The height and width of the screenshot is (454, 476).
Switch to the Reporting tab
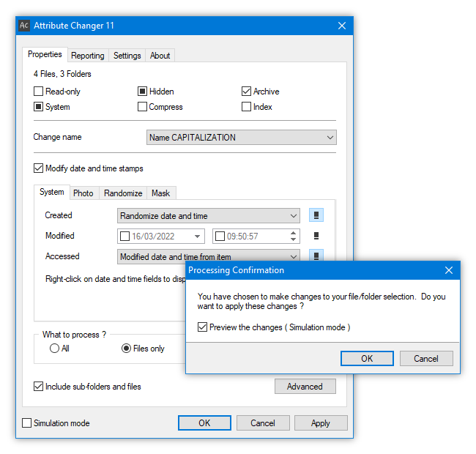(88, 56)
